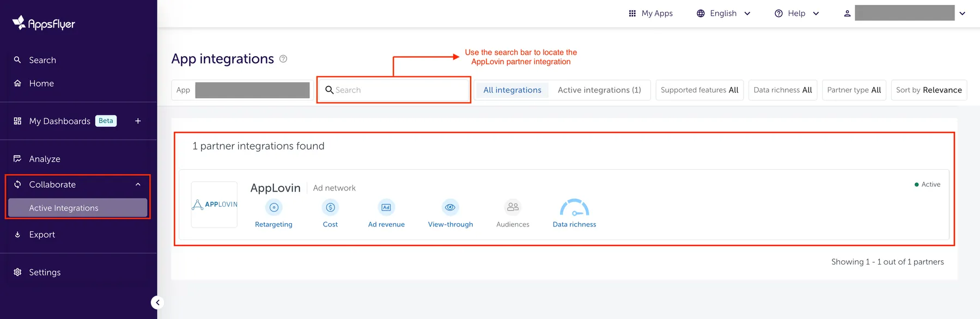The image size is (980, 319).
Task: Click the Data richness gauge icon
Action: point(574,207)
